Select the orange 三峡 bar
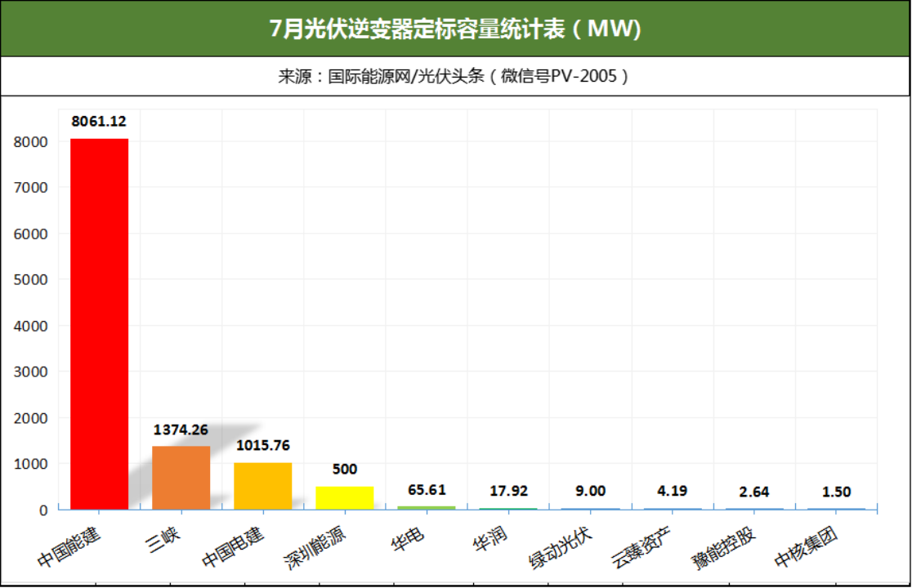 pos(181,479)
